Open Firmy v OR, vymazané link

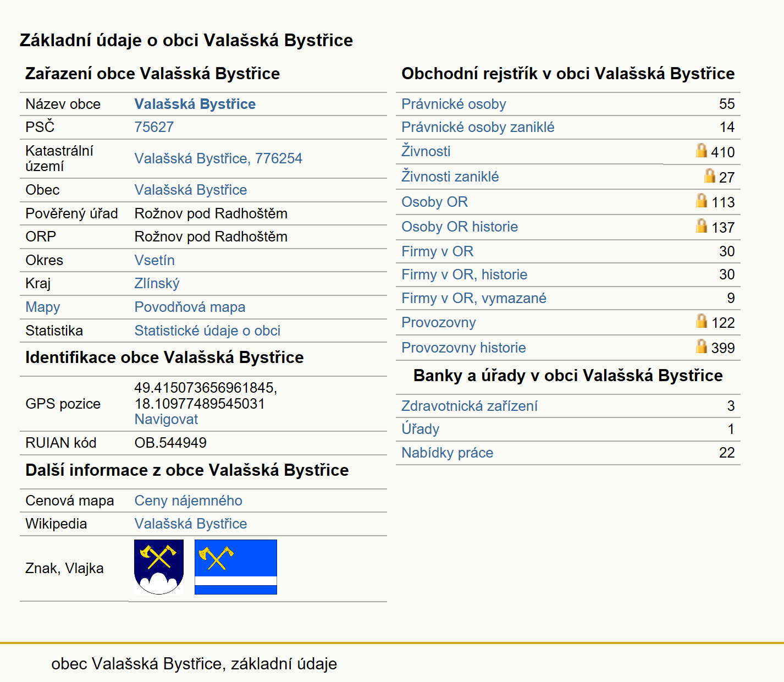point(474,298)
